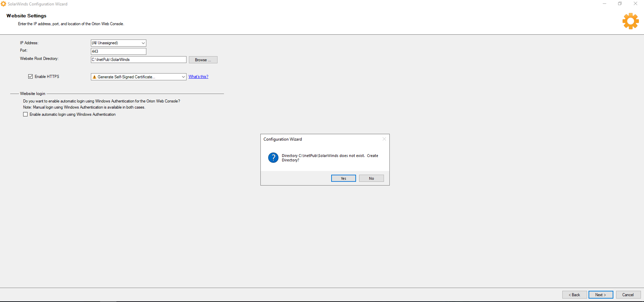Viewport: 644px width, 302px height.
Task: Click the Next button
Action: point(601,295)
